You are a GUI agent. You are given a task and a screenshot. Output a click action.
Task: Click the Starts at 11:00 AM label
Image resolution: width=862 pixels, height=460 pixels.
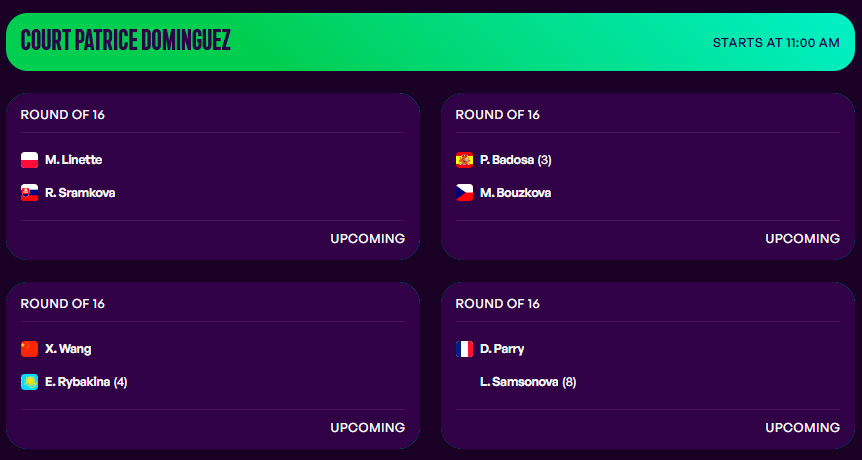tap(776, 42)
